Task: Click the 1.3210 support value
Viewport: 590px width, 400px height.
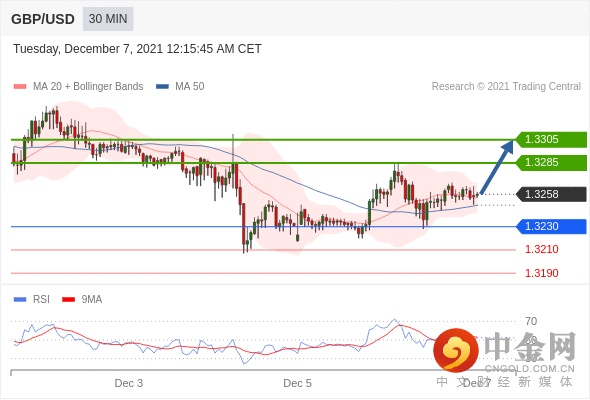Action: tap(542, 249)
